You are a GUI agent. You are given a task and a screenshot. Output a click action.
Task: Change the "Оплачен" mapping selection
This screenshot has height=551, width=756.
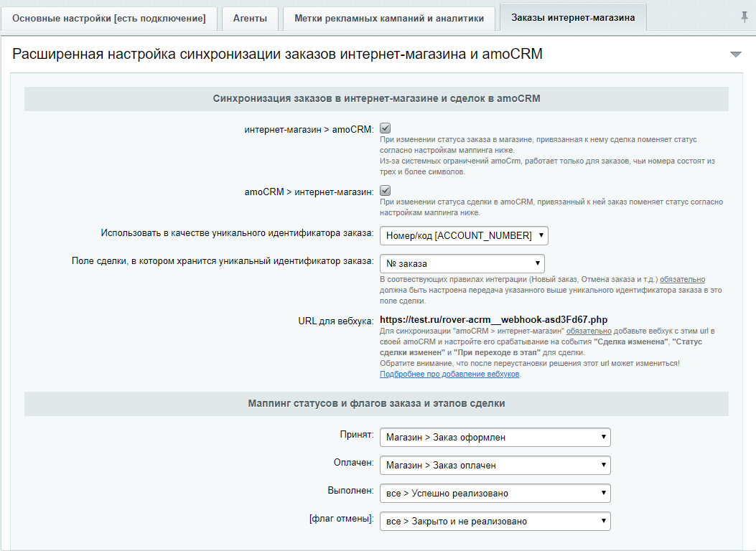coord(495,465)
